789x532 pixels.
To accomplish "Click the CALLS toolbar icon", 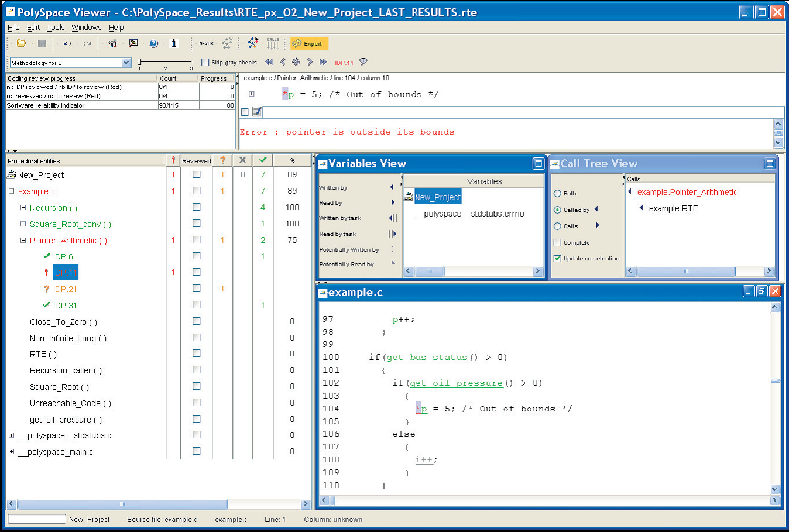I will pos(273,43).
